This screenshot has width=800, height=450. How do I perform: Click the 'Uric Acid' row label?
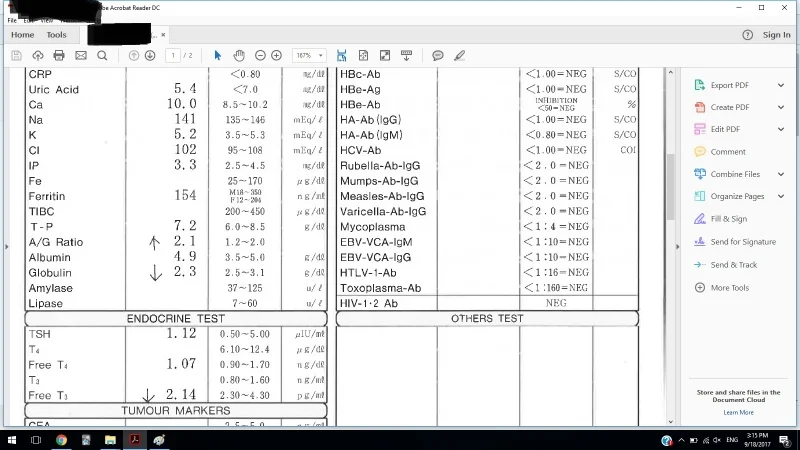[x=54, y=89]
